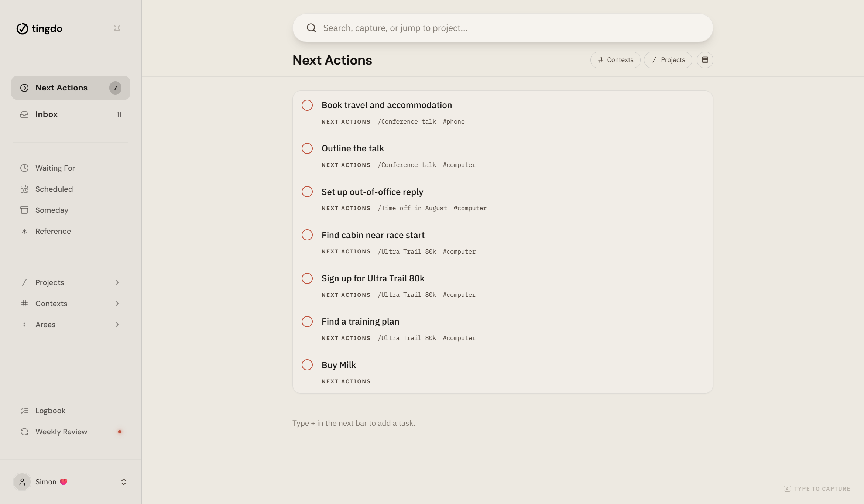Click the Next Actions count badge 7
The image size is (864, 504).
(115, 88)
